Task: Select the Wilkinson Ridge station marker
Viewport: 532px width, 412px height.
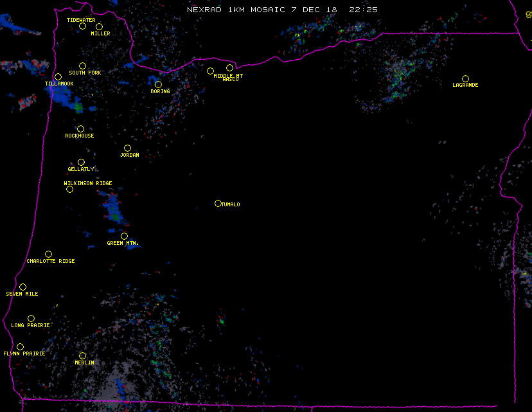Action: (69, 189)
